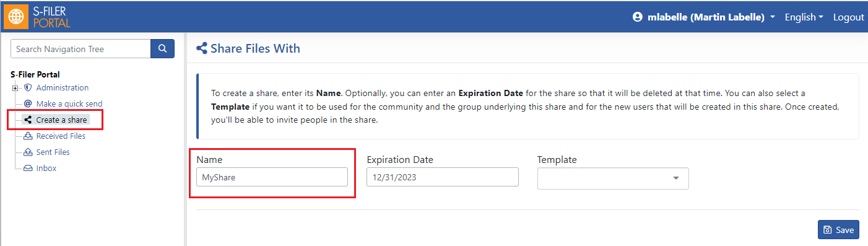Save the new share
The image size is (868, 246).
pos(838,230)
